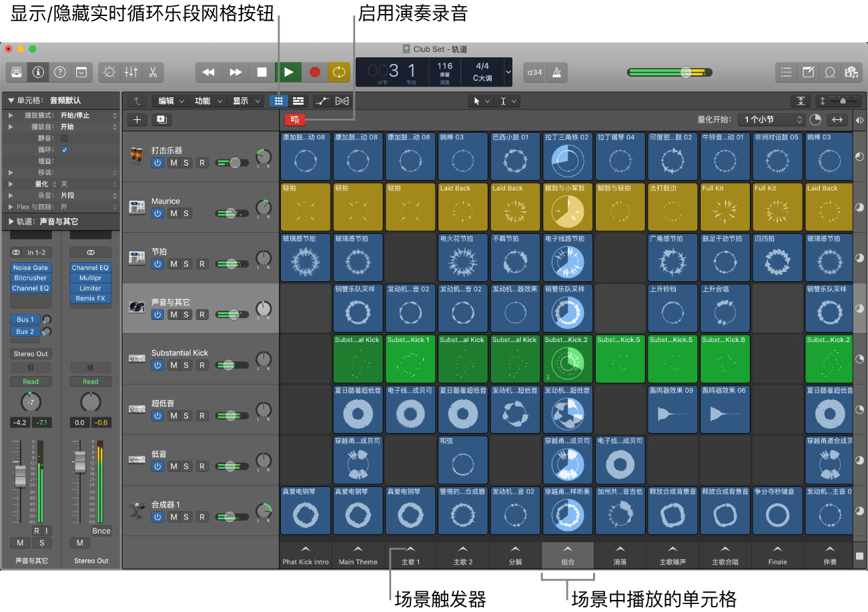Open the Loop Browser button
Viewport: 868px width, 612px height.
(829, 72)
